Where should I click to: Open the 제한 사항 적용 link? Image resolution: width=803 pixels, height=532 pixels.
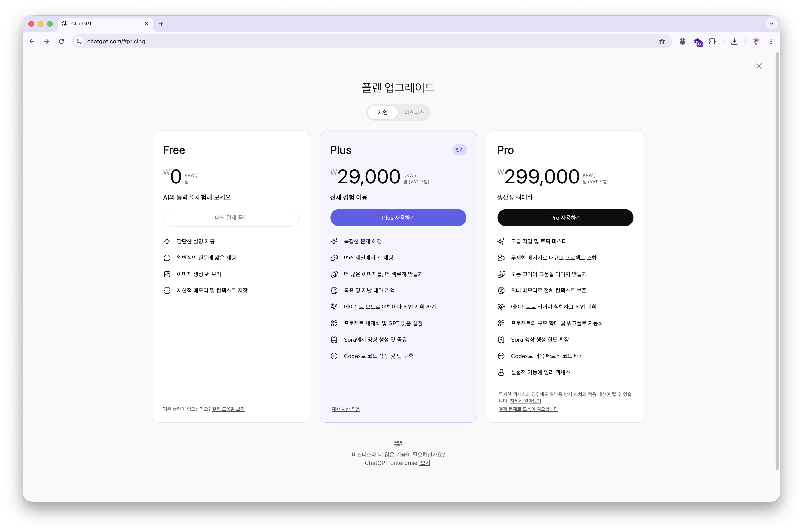[345, 409]
